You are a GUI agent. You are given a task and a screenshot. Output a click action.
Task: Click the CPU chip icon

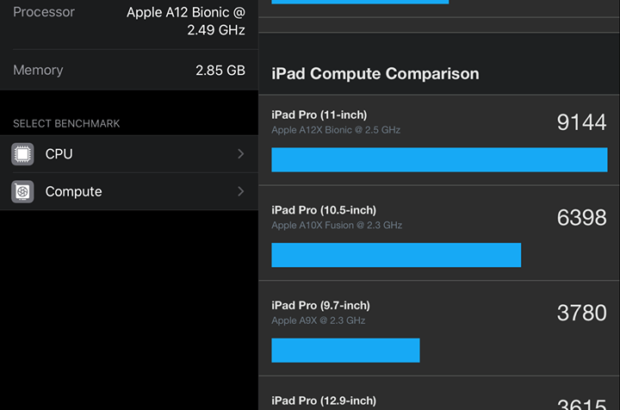(22, 154)
